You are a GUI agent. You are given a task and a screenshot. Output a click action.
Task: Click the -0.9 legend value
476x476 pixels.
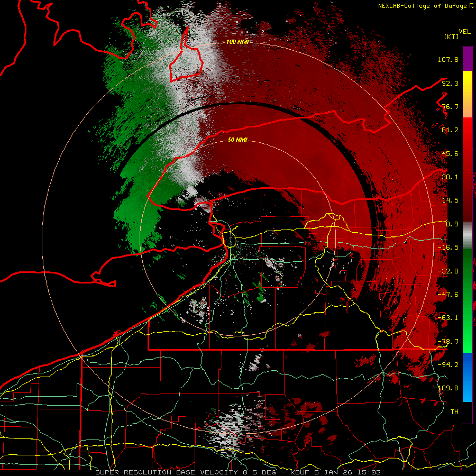[450, 224]
